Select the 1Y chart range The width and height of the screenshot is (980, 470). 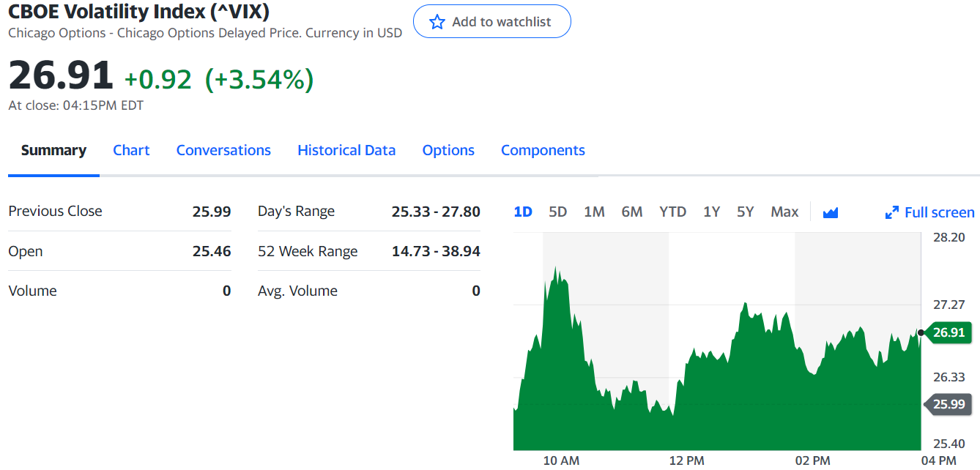(711, 212)
